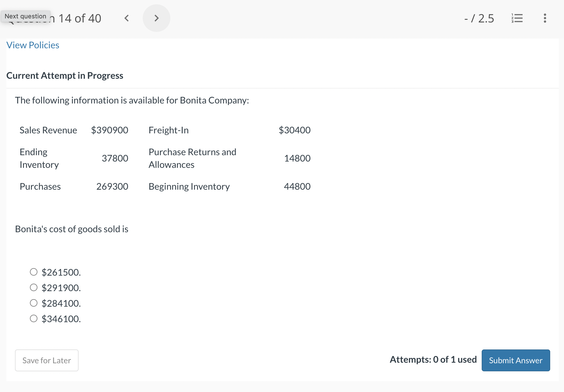Go to the previous question arrow
Screen dimensions: 564x392
click(x=127, y=18)
